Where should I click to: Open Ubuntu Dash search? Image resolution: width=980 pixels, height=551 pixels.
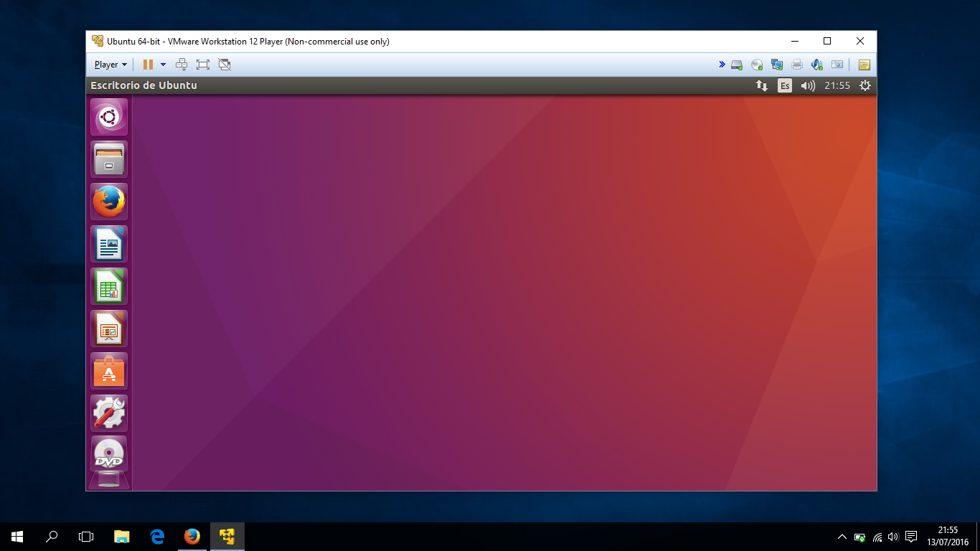109,117
